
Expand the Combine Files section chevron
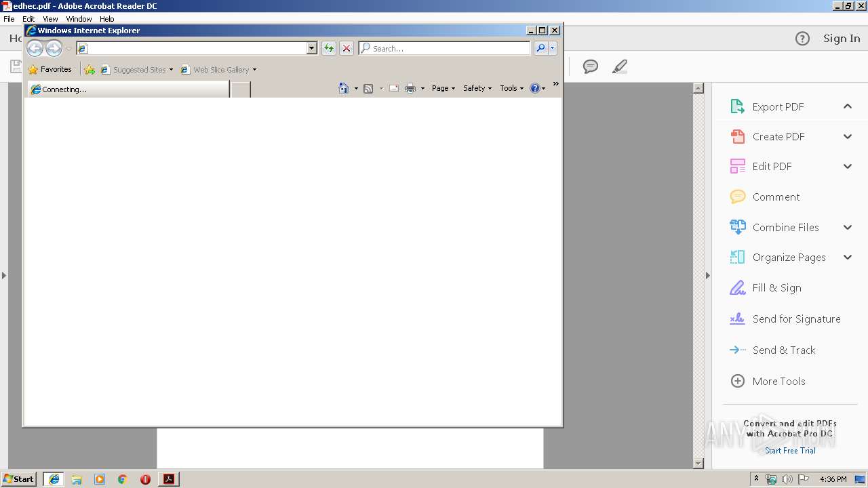point(848,227)
